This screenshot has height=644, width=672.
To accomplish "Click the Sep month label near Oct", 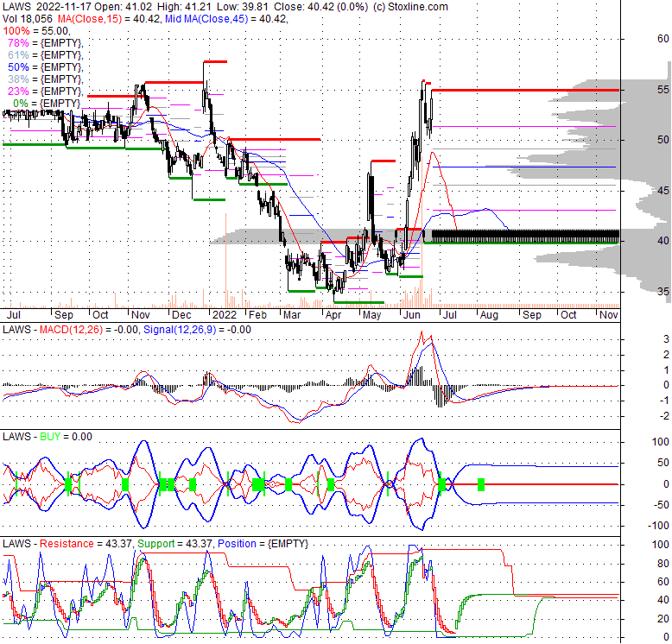I will click(x=64, y=315).
